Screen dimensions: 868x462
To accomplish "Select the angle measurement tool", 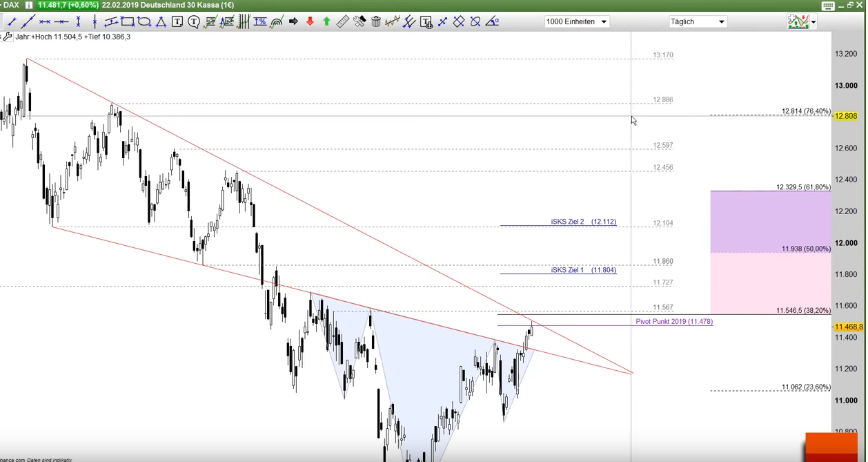I will point(492,21).
